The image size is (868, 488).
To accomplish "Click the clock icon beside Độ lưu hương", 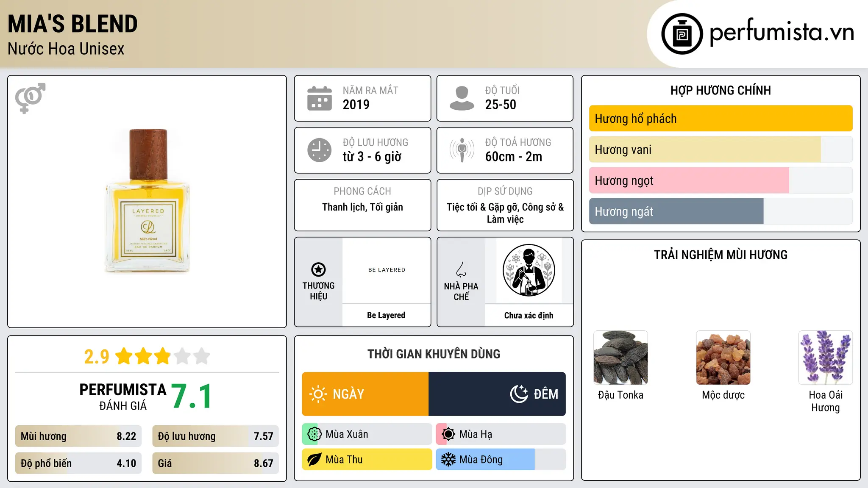I will click(320, 150).
